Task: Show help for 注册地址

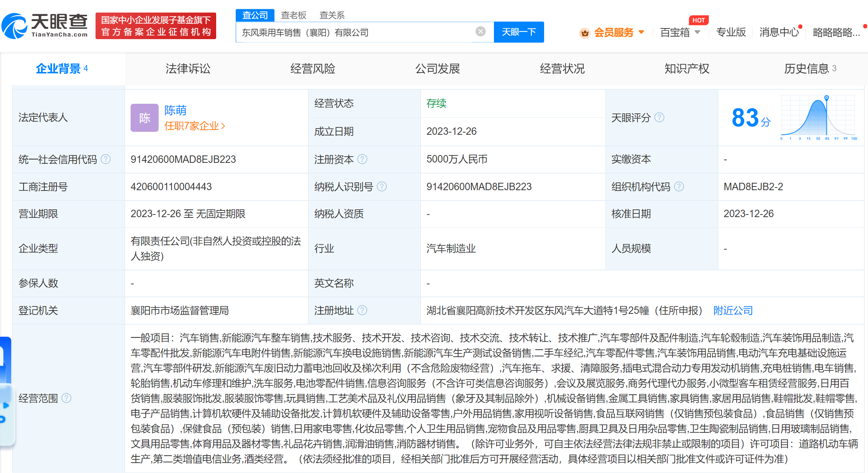Action: pyautogui.click(x=362, y=310)
